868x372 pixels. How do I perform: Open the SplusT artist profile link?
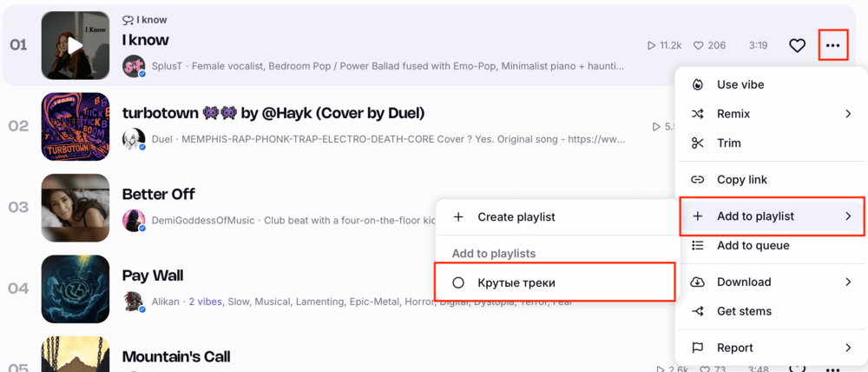166,67
